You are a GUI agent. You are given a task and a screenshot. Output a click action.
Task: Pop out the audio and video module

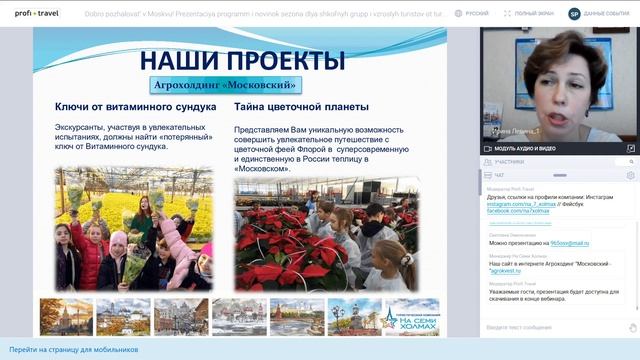[631, 149]
